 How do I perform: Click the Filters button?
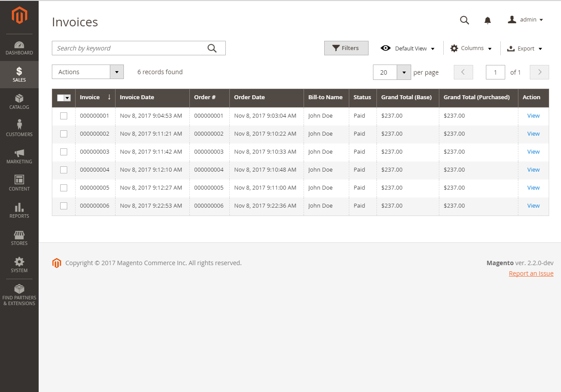(x=346, y=48)
